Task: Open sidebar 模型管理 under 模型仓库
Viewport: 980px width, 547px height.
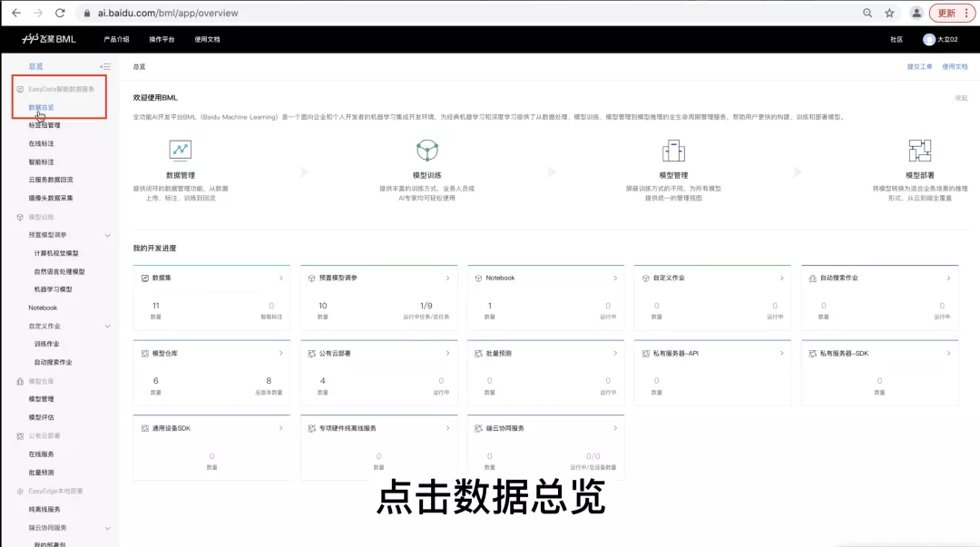Action: point(41,399)
